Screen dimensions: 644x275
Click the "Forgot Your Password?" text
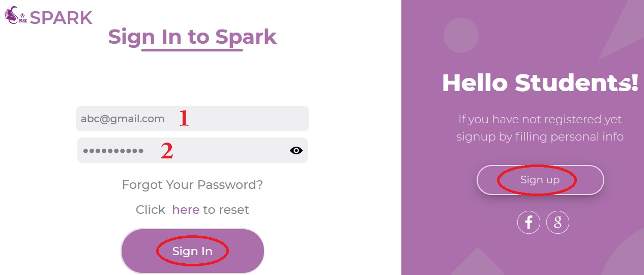pyautogui.click(x=192, y=184)
